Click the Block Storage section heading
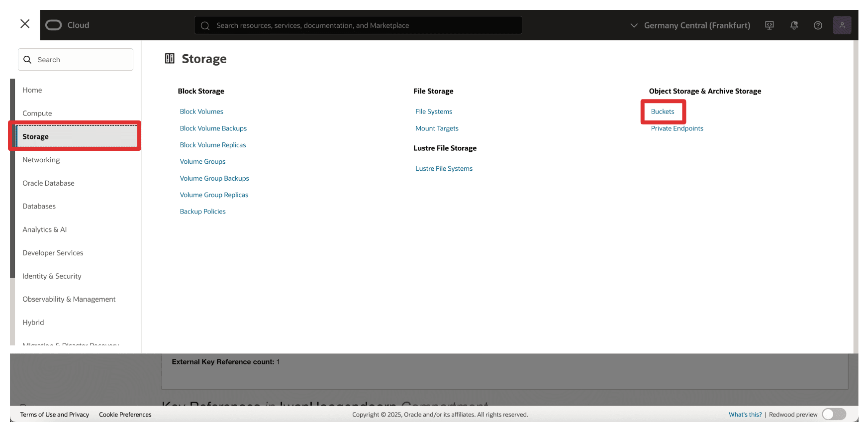The width and height of the screenshot is (868, 432). coord(201,91)
